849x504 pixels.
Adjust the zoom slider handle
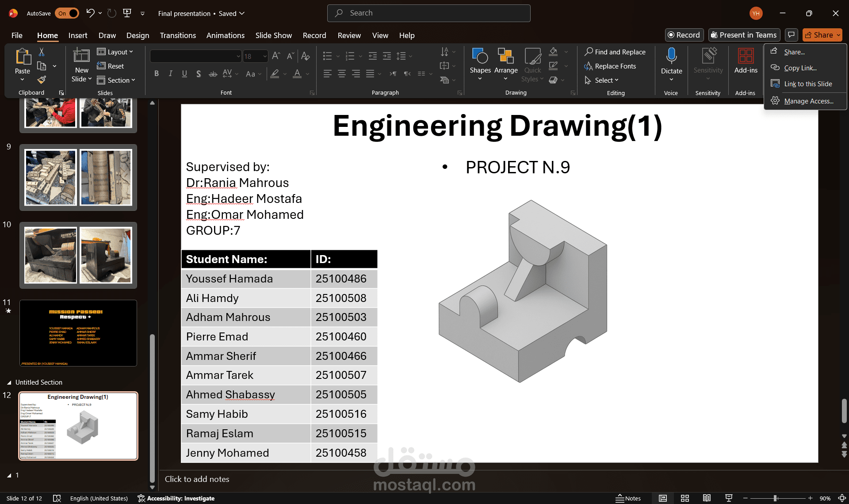click(775, 498)
